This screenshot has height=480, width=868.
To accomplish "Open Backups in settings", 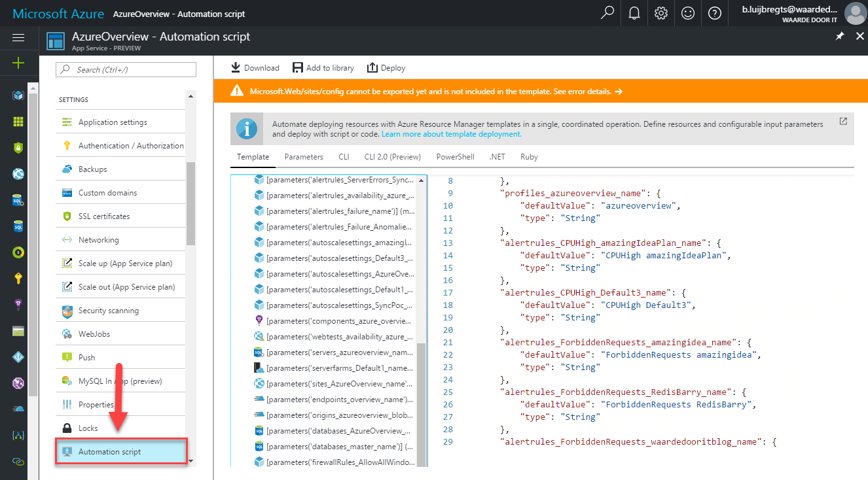I will tap(120, 169).
